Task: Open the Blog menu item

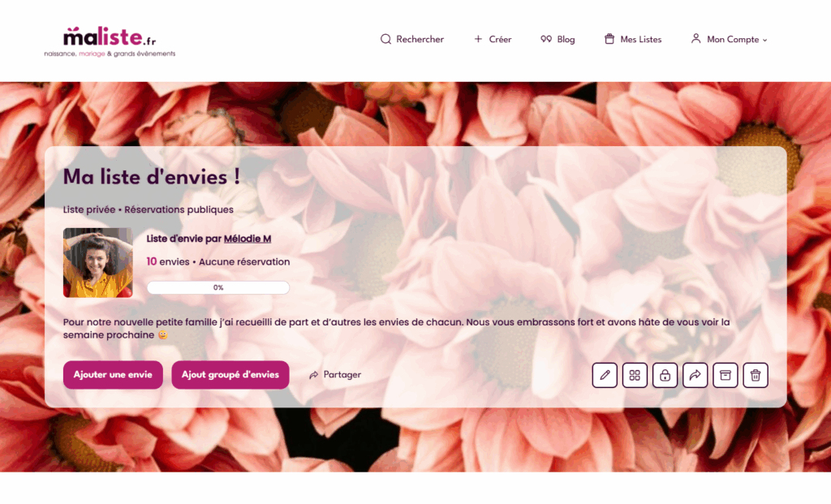Action: click(x=558, y=39)
